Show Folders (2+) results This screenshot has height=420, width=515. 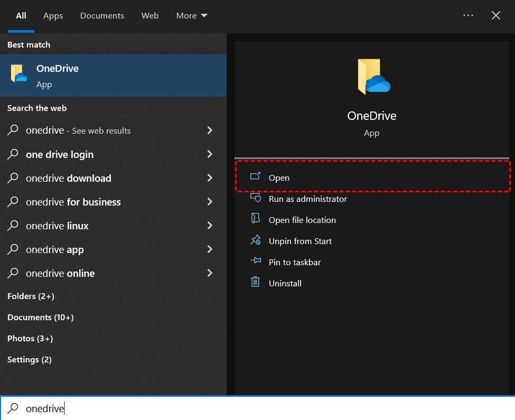tap(31, 296)
